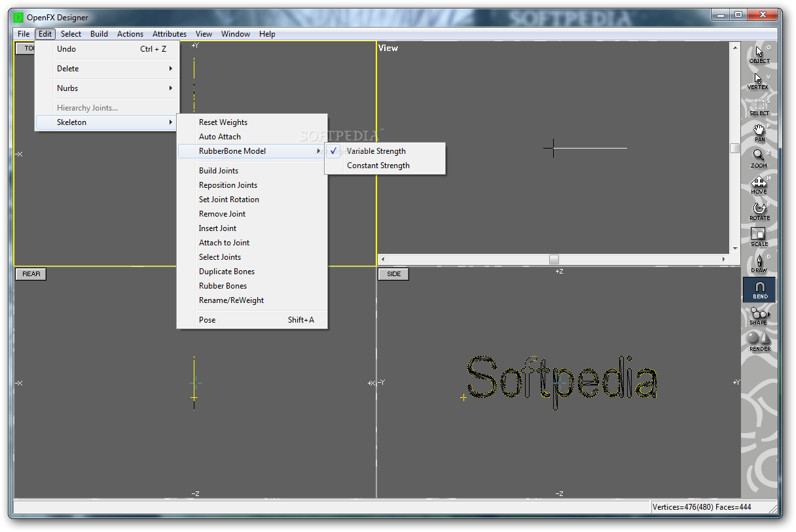Pick the Zoom magnifier tool

click(x=759, y=159)
